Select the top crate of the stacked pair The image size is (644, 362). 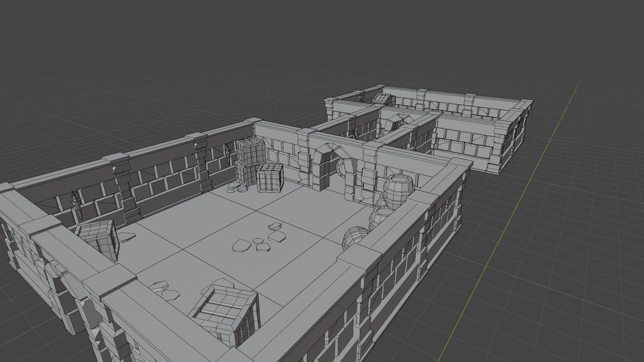point(251,152)
